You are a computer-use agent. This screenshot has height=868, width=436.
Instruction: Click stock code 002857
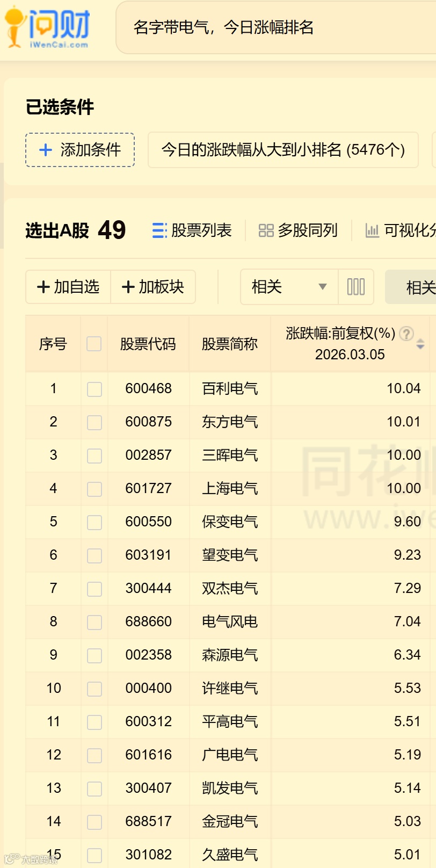click(149, 455)
